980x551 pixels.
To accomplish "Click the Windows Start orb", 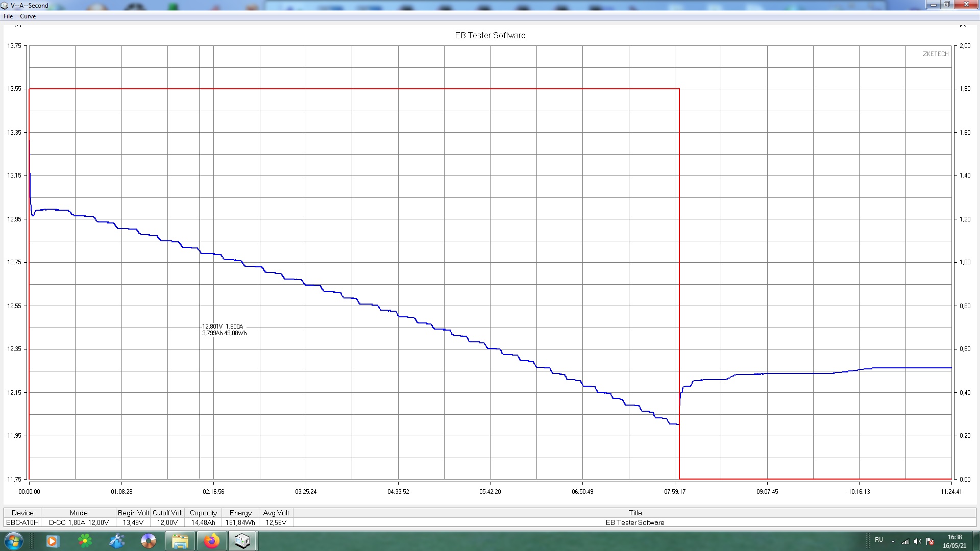I will (13, 541).
